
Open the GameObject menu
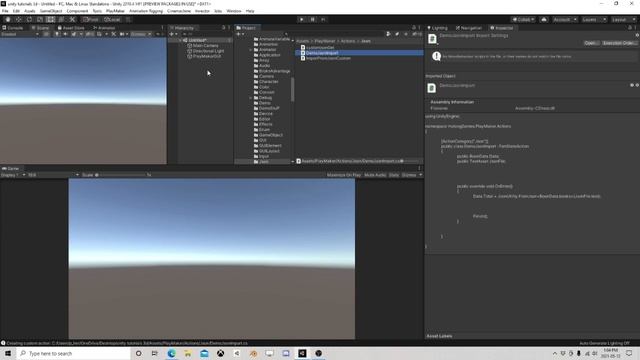pos(51,11)
